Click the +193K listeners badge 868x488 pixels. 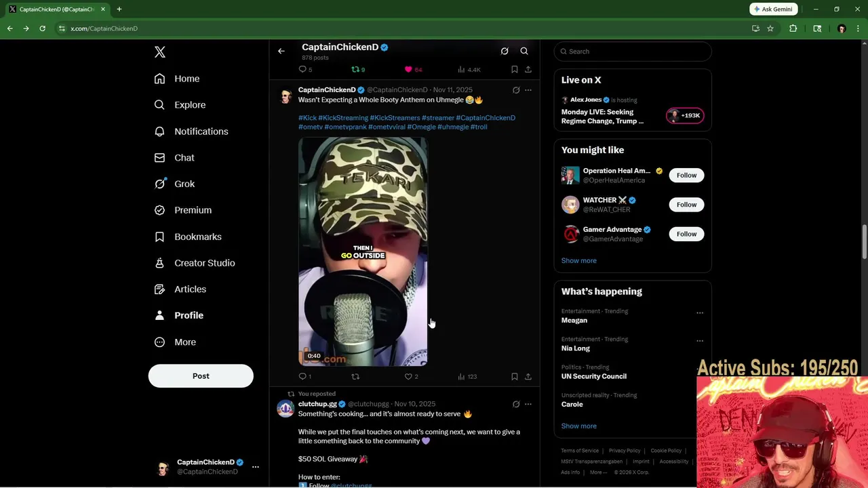(685, 115)
